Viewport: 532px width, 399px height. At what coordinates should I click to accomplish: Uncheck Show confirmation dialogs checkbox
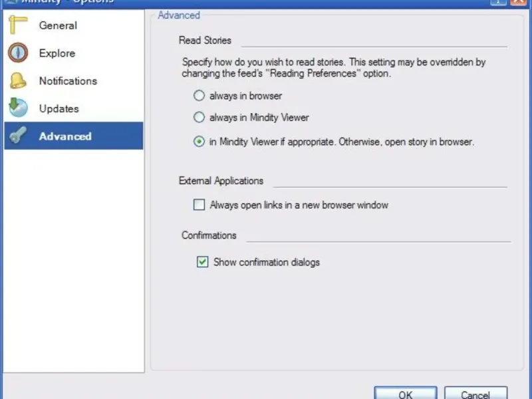click(x=203, y=262)
